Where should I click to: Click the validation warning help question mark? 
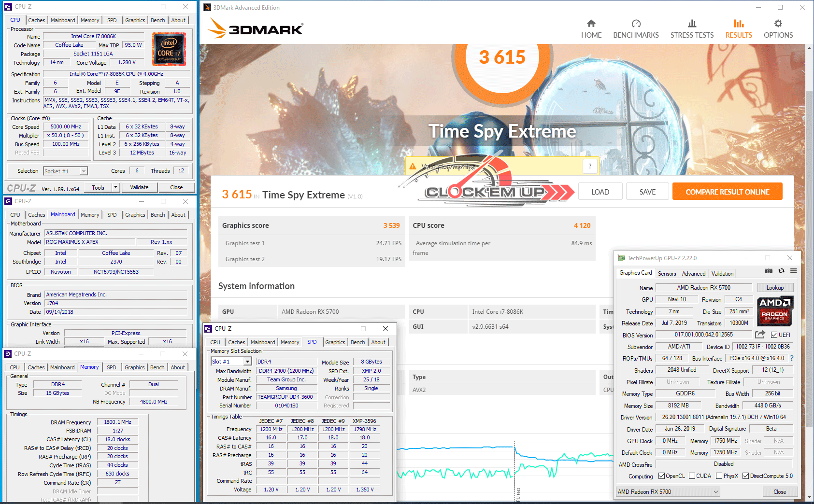(x=590, y=166)
